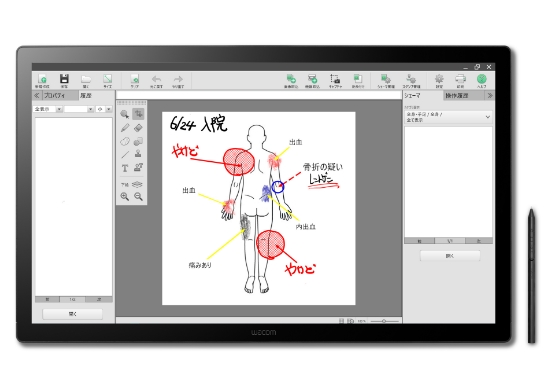Collapse the right panel with the » arrow

pos(490,95)
